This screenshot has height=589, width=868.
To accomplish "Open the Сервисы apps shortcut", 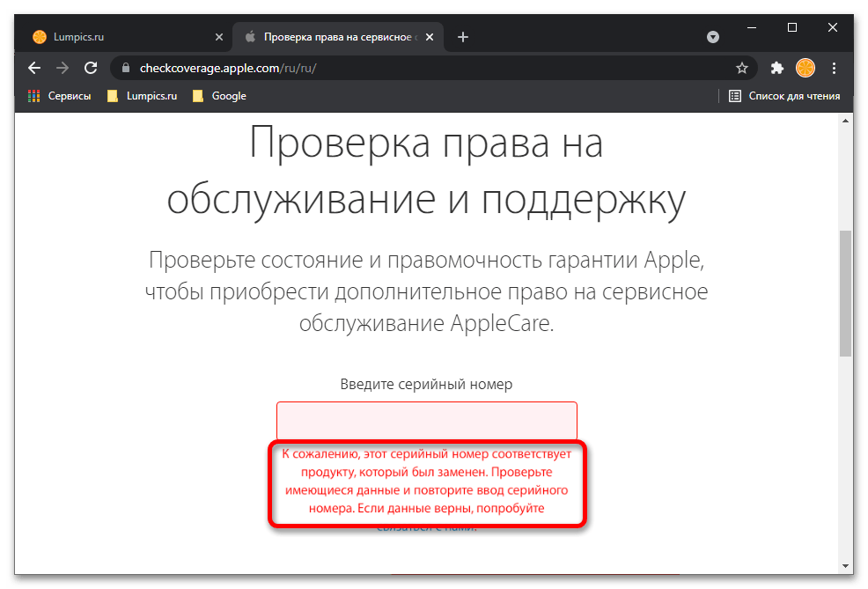I will [x=59, y=96].
